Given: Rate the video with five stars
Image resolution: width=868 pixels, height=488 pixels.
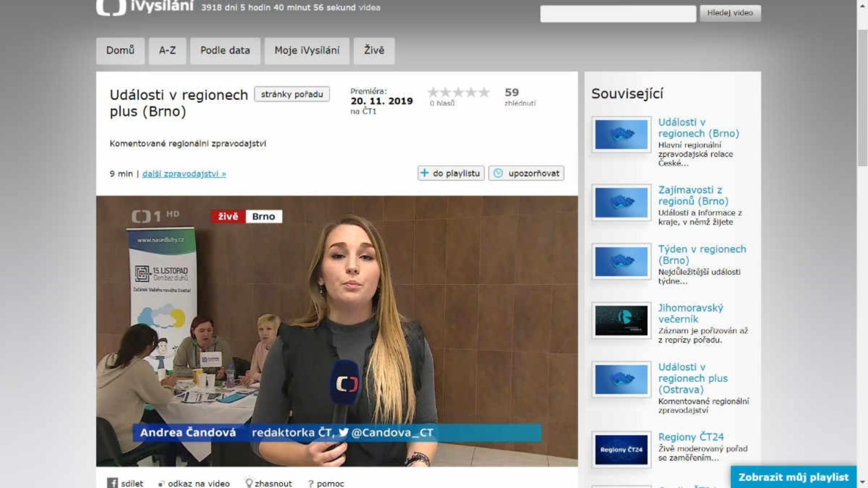Looking at the screenshot, I should 484,92.
